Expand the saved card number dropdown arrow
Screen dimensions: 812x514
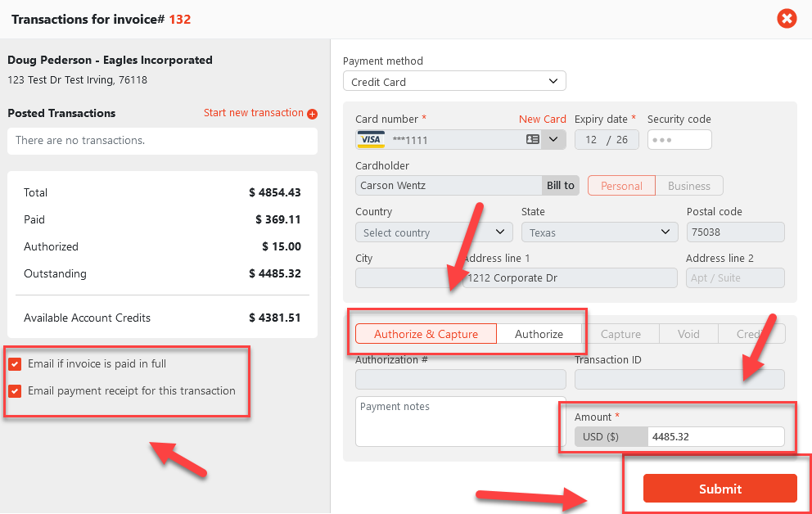coord(554,140)
